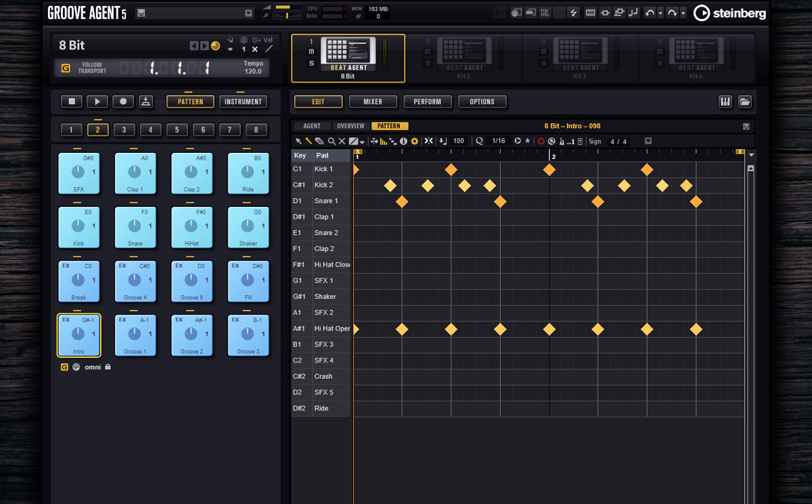Select the Draw pencil tool

309,141
